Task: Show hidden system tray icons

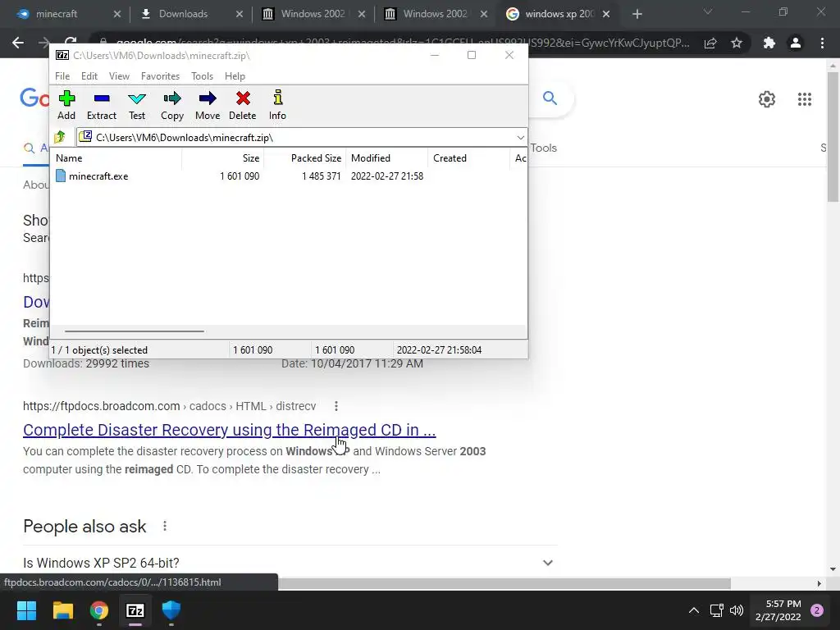Action: [x=694, y=610]
